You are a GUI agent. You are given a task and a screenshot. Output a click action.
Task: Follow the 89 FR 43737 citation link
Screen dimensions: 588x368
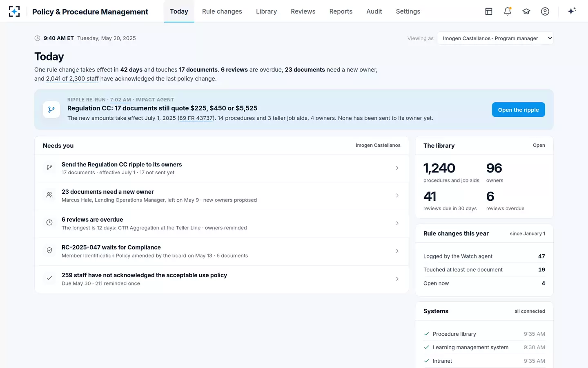(x=196, y=118)
